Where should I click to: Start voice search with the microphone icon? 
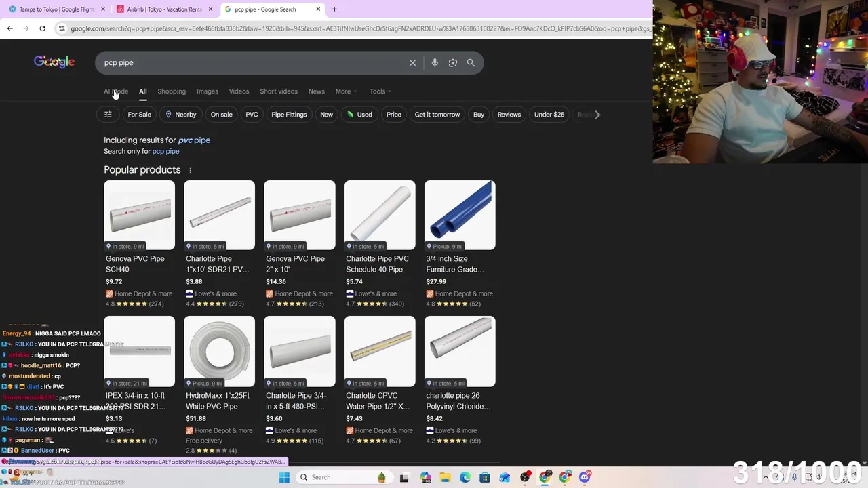point(435,62)
